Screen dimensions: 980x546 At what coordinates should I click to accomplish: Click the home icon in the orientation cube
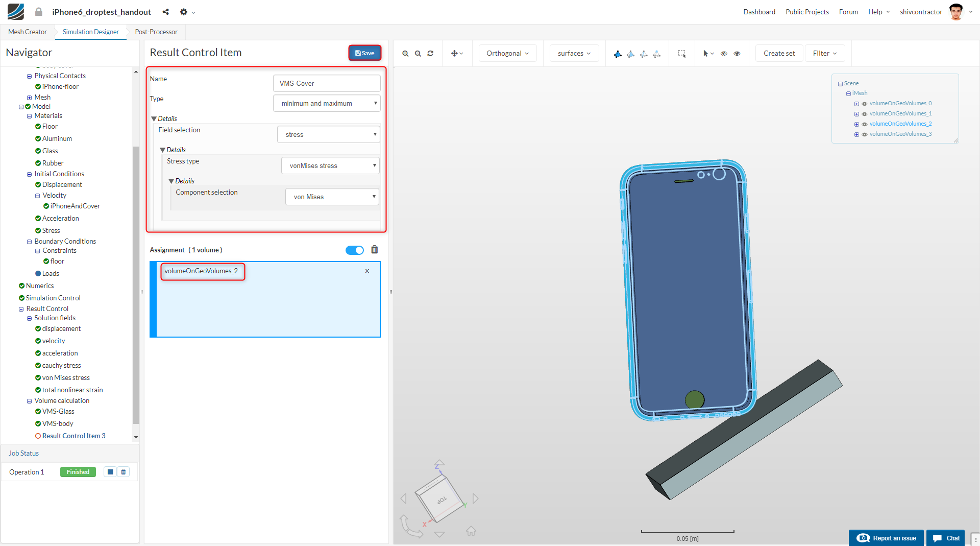click(471, 531)
